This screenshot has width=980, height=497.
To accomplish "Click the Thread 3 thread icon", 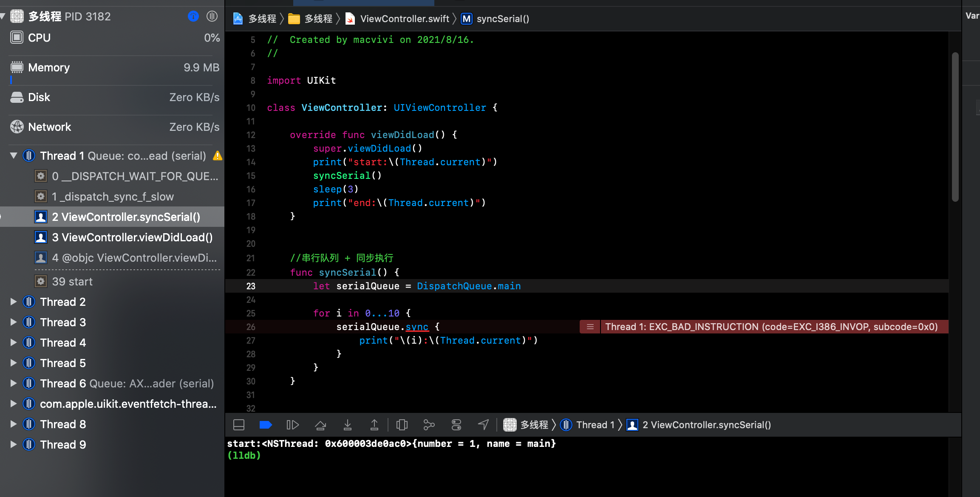I will pyautogui.click(x=29, y=322).
